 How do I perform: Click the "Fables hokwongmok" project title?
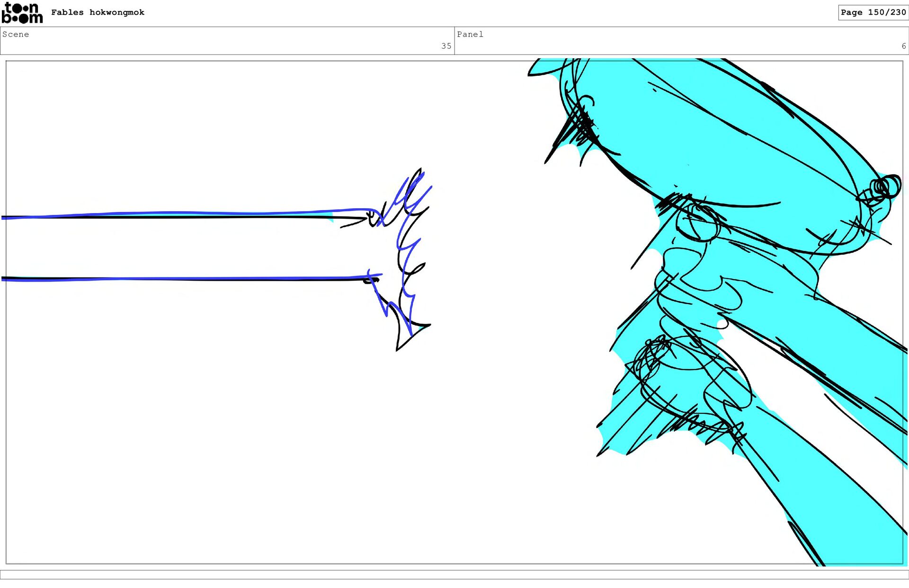click(x=98, y=12)
